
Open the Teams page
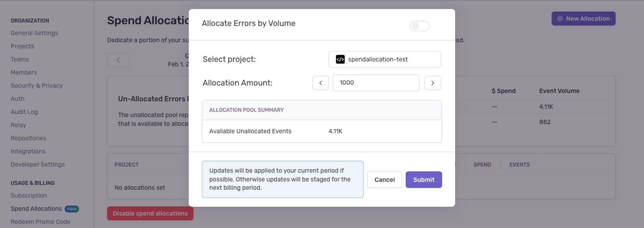(20, 59)
